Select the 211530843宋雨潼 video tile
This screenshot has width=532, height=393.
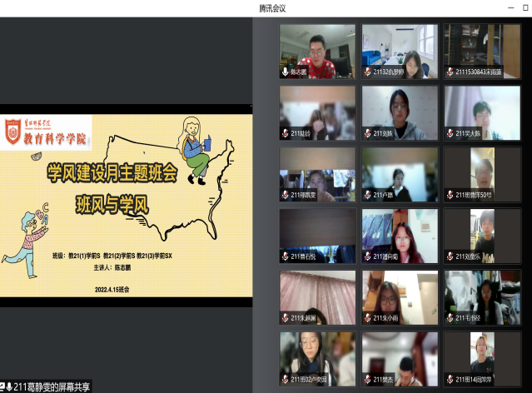[x=482, y=50]
